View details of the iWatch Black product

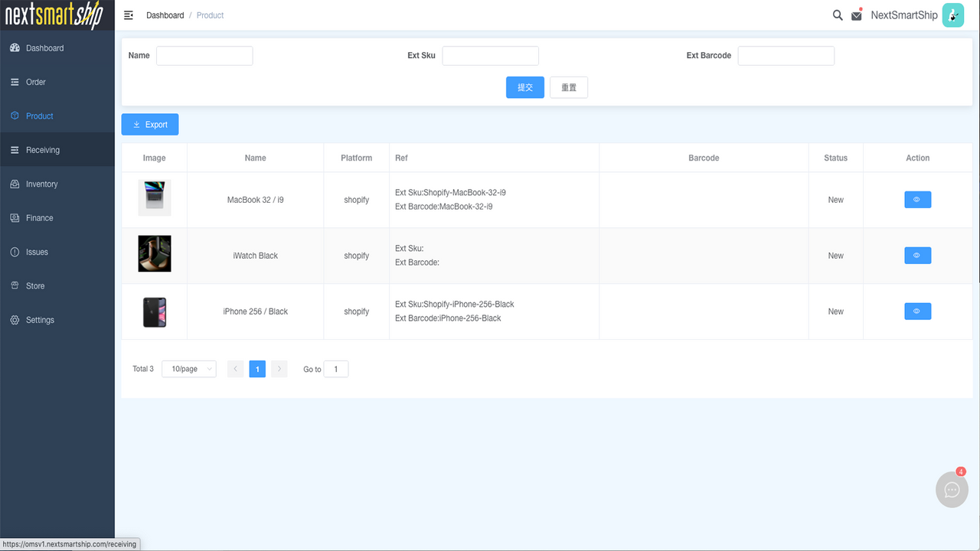point(917,255)
